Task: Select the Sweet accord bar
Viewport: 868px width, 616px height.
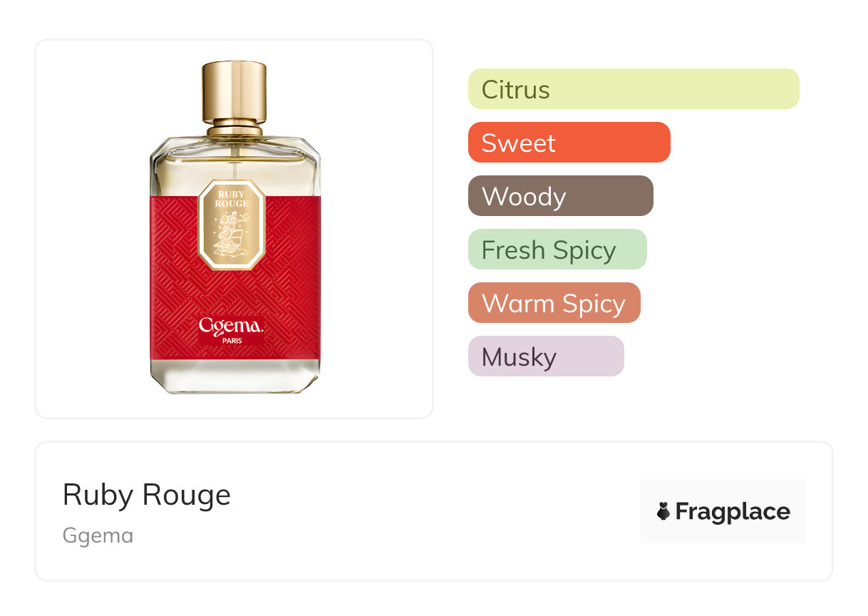Action: [x=569, y=143]
